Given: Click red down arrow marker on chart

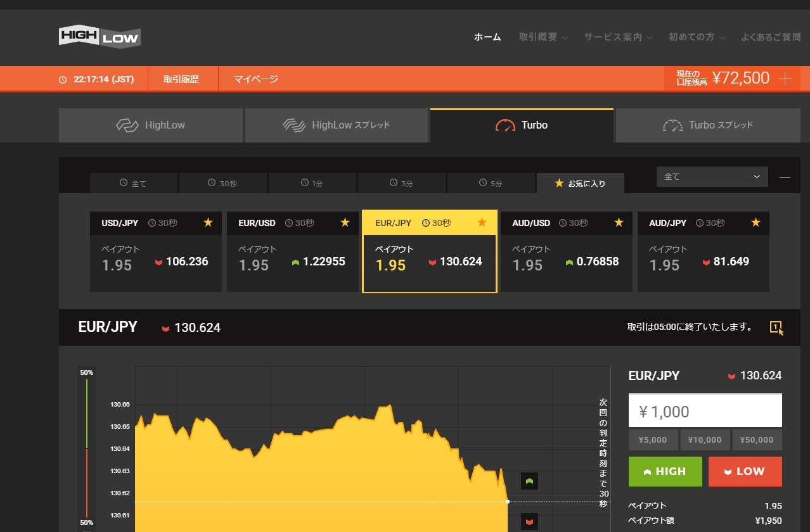Looking at the screenshot, I should pos(529,521).
